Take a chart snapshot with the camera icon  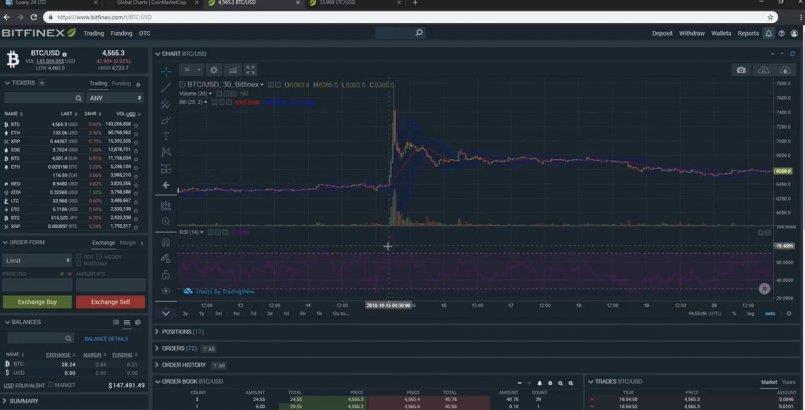741,70
